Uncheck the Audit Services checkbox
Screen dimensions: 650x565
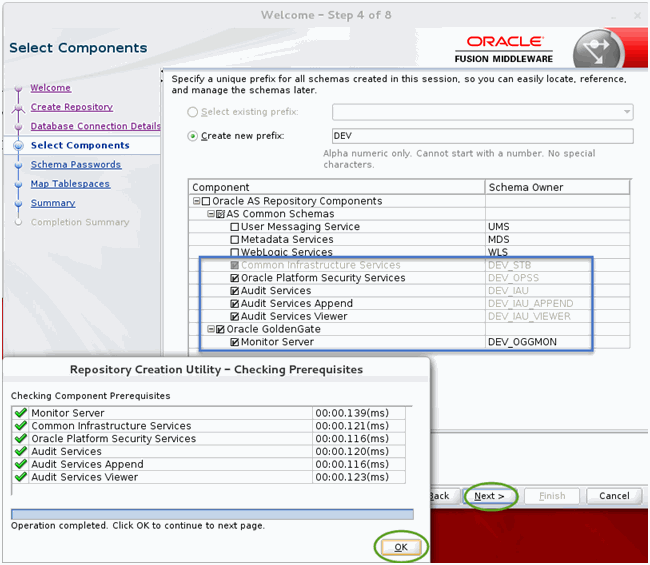point(235,291)
